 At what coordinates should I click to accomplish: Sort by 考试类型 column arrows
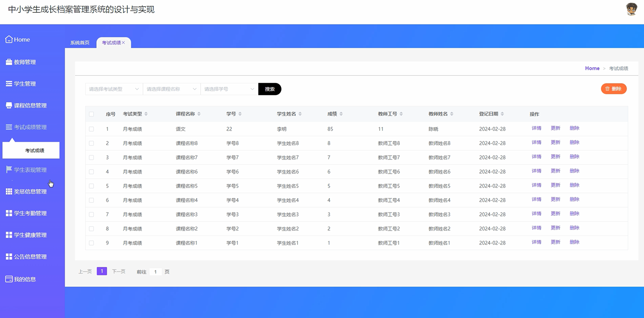[146, 114]
